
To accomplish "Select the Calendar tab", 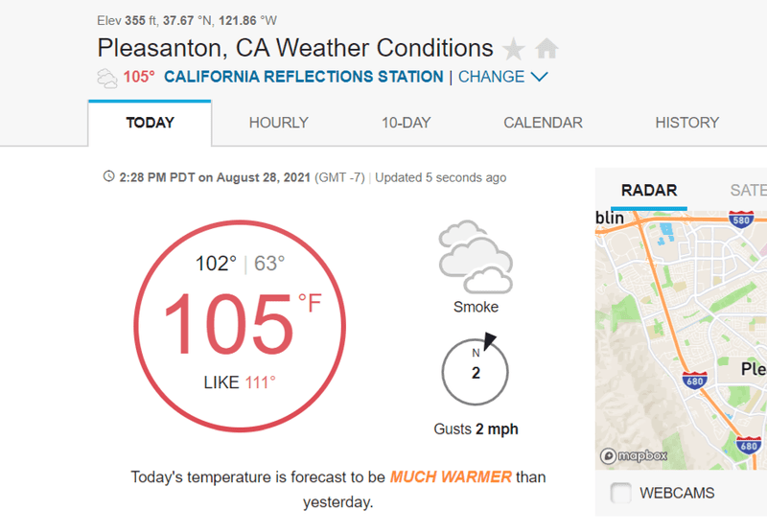I will point(543,123).
